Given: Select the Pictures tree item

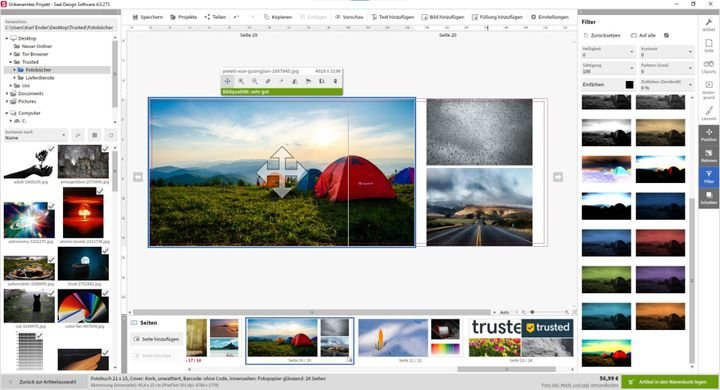Looking at the screenshot, I should tap(27, 101).
